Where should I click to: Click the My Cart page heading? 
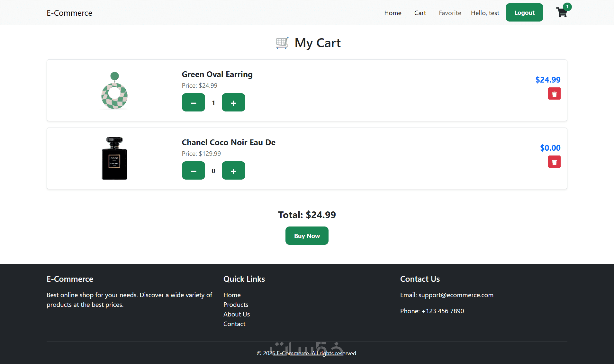(318, 43)
